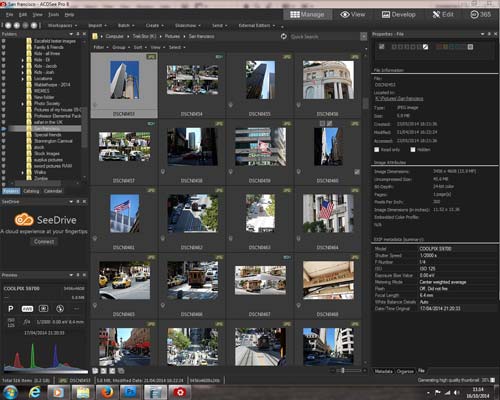The width and height of the screenshot is (500, 400).
Task: Select the Family & Friends folder
Action: click(x=49, y=47)
